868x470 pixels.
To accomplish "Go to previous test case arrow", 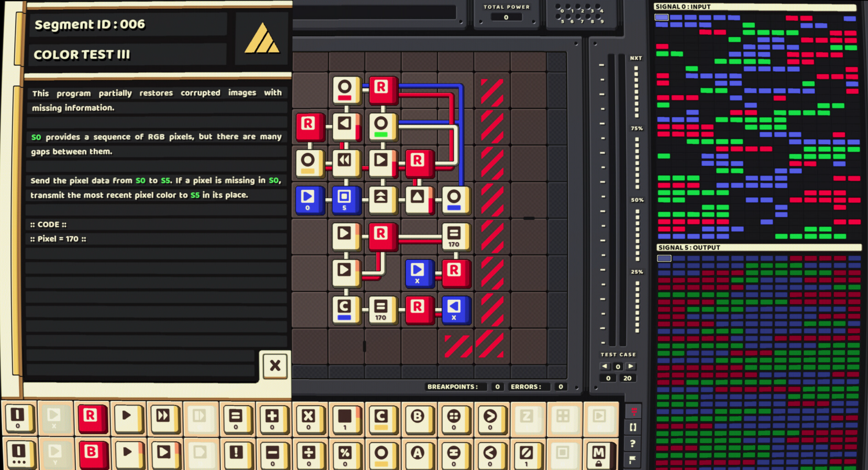I will pyautogui.click(x=605, y=366).
